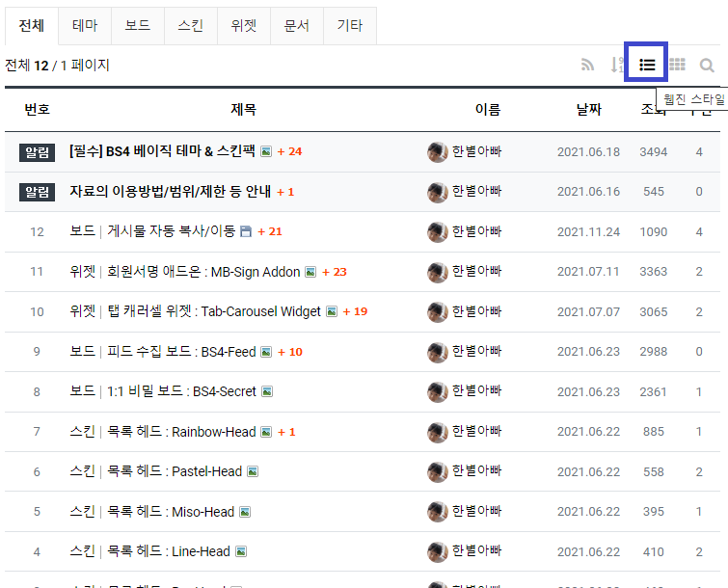
Task: Select the 전체 tab
Action: click(31, 26)
